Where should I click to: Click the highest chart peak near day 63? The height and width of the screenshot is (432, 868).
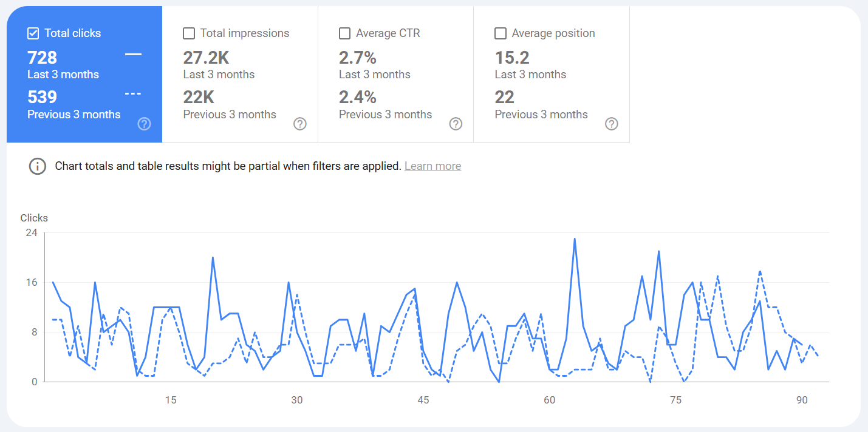(x=575, y=239)
